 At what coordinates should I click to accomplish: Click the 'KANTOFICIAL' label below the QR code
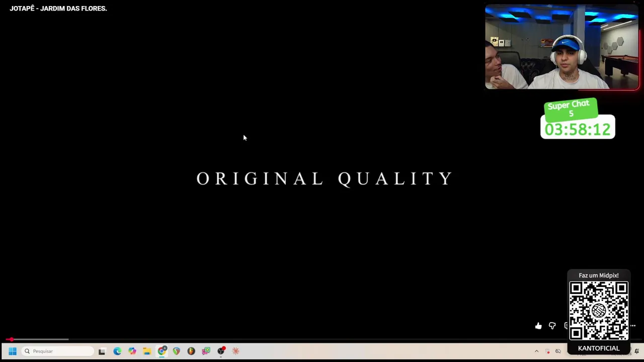pos(599,348)
